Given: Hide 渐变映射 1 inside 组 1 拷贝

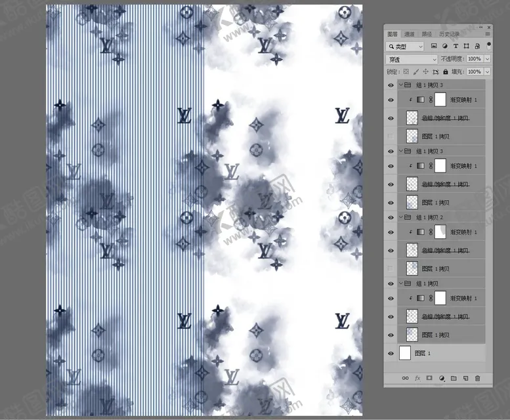Looking at the screenshot, I should coord(391,298).
